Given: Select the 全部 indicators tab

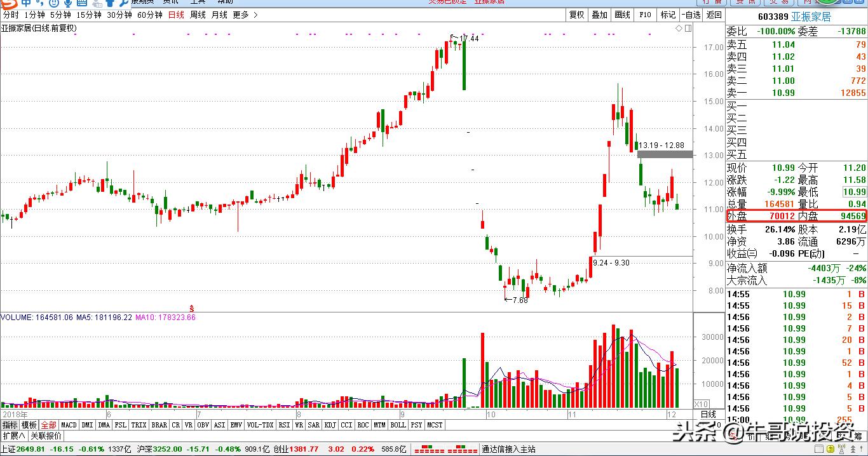Looking at the screenshot, I should pyautogui.click(x=49, y=425).
